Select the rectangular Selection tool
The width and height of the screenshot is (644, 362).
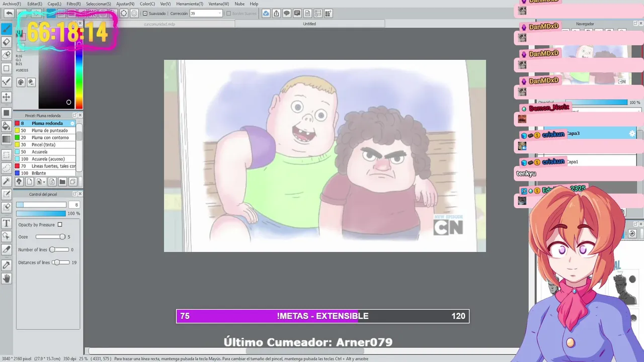[x=7, y=155]
